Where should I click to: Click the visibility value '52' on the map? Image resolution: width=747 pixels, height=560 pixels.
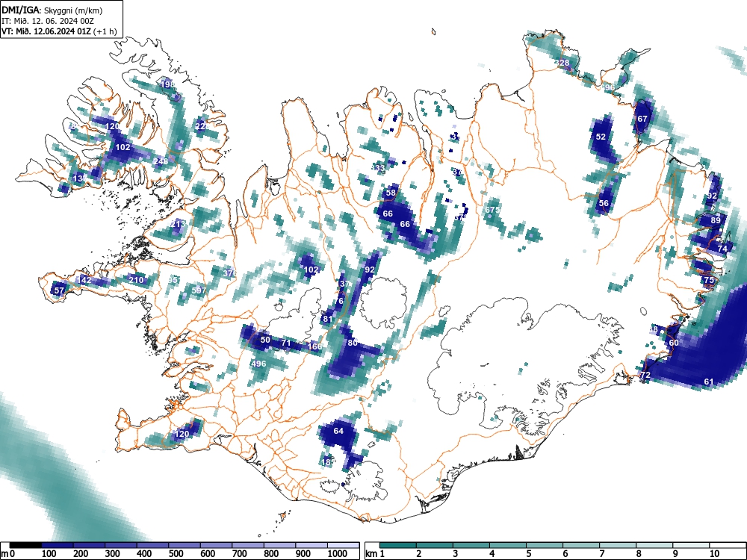601,137
